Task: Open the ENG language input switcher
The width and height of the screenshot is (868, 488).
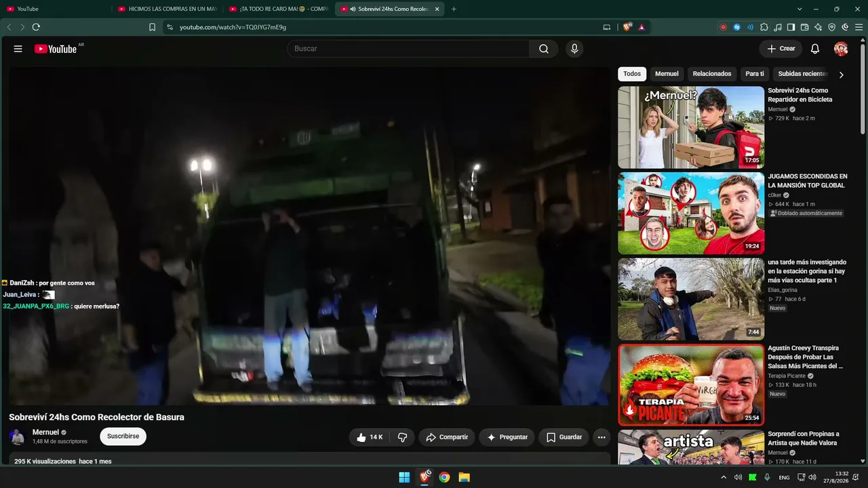Action: (x=784, y=477)
